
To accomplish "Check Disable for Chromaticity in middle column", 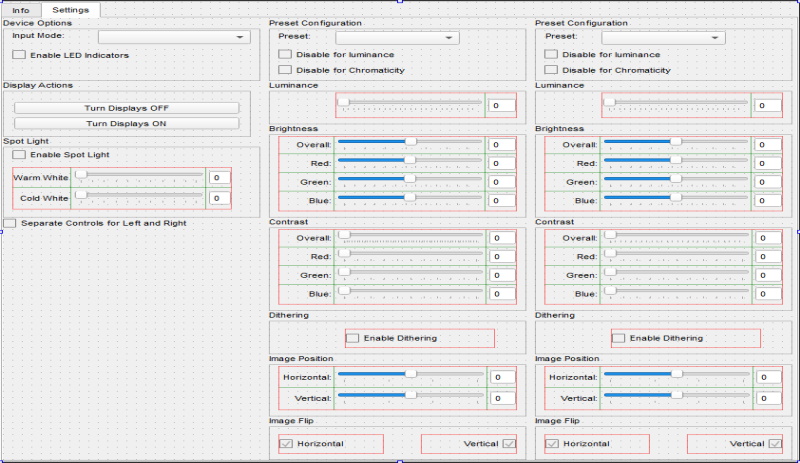I will coord(342,70).
